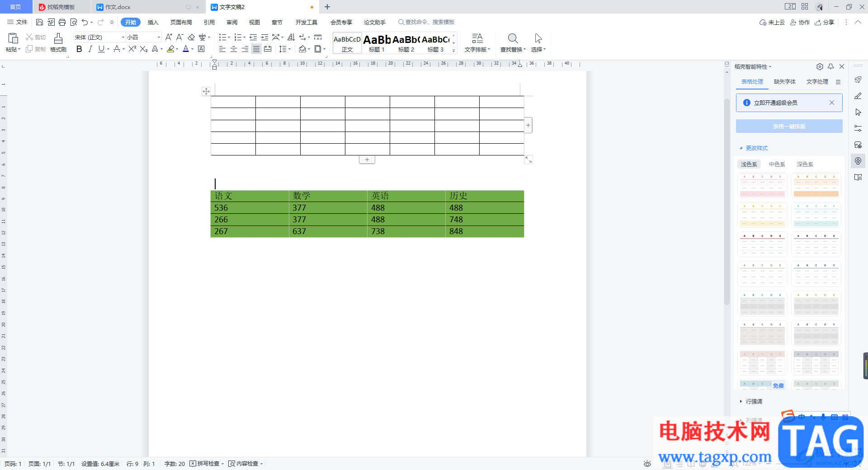Toggle underline formatting
The width and height of the screenshot is (868, 470).
pos(101,49)
